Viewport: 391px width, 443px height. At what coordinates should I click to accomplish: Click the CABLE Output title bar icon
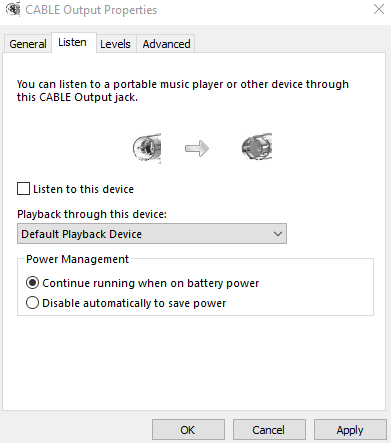click(13, 9)
